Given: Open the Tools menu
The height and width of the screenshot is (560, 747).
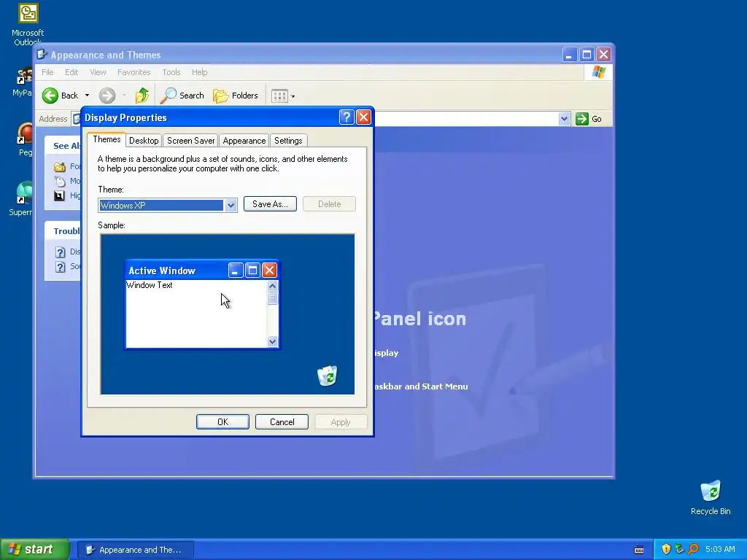Looking at the screenshot, I should point(171,72).
